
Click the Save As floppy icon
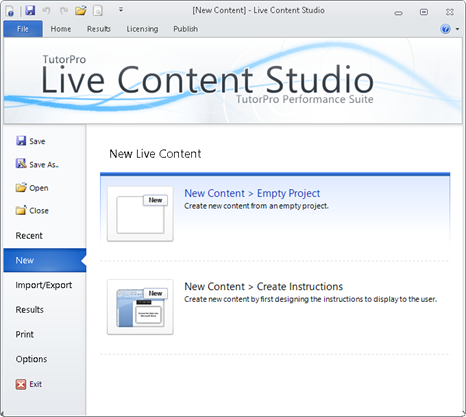pyautogui.click(x=21, y=164)
